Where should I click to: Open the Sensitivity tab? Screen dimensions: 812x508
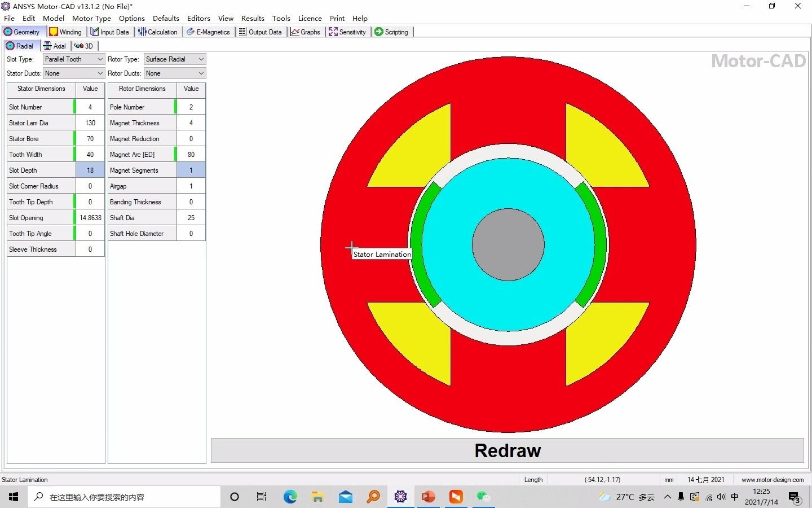tap(347, 32)
